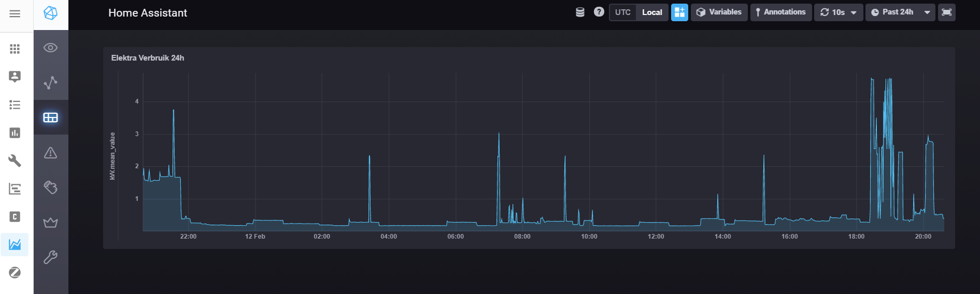Open the overview grid icon in sidebar

click(15, 49)
